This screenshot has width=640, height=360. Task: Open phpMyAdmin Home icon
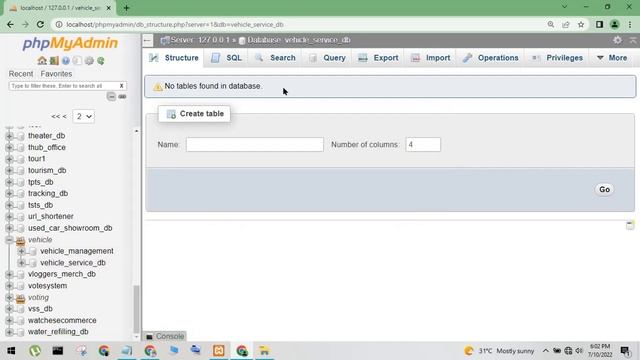42,61
